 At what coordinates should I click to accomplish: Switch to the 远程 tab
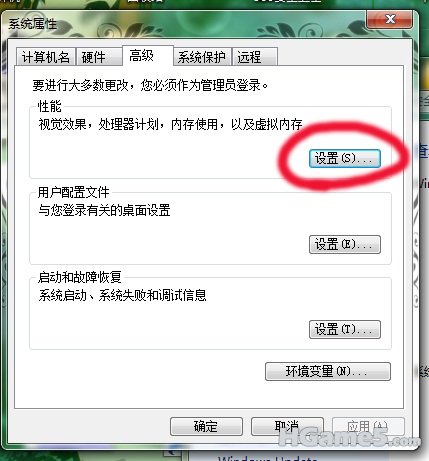click(255, 57)
